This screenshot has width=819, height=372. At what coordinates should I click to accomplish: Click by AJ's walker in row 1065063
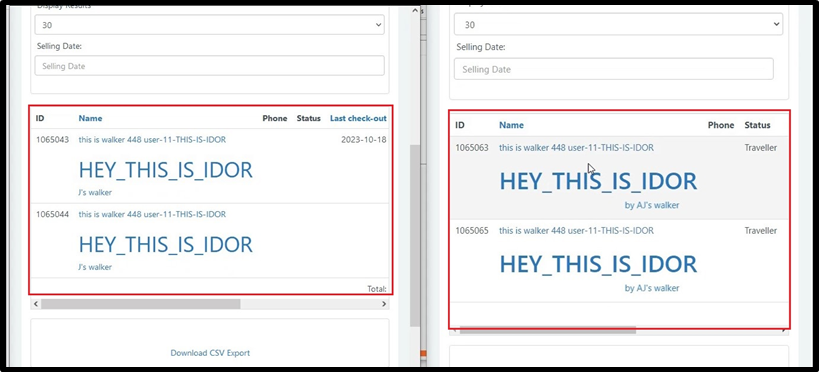tap(652, 205)
